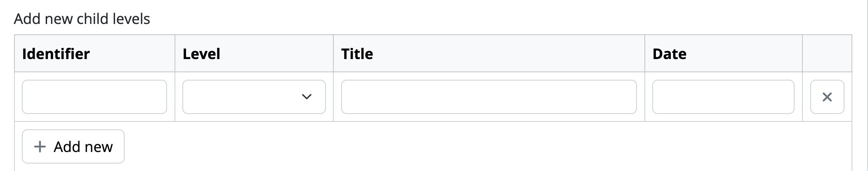Click the Identifier column header

click(56, 54)
